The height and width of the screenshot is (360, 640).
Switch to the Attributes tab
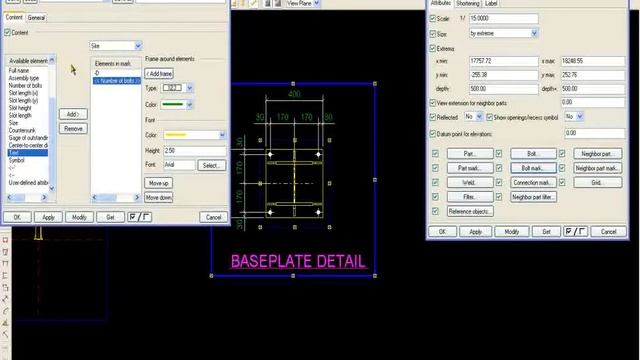pyautogui.click(x=441, y=3)
